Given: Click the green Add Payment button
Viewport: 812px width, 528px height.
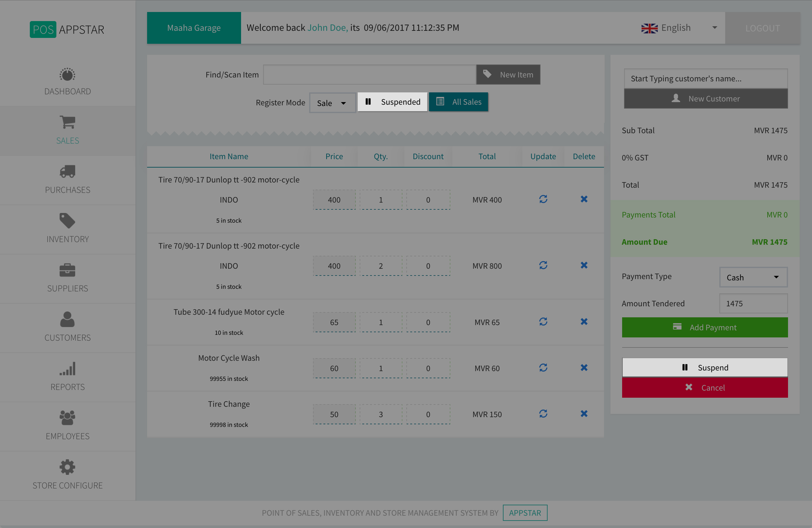Looking at the screenshot, I should [704, 327].
